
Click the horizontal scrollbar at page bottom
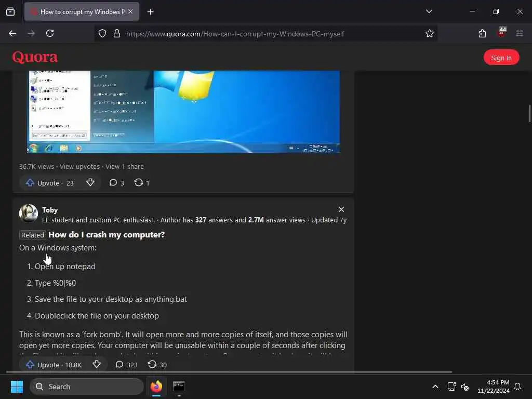pos(229,372)
